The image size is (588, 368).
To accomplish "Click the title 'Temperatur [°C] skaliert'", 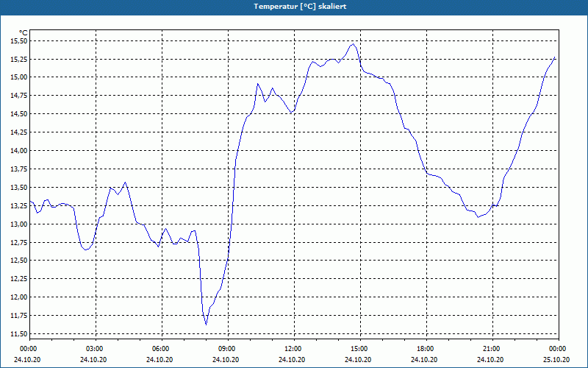I will point(300,7).
